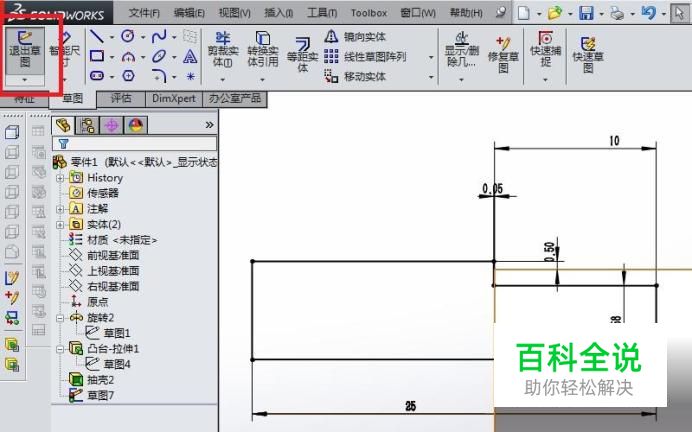Open the 工具(T) menu
The height and width of the screenshot is (432, 692).
322,13
